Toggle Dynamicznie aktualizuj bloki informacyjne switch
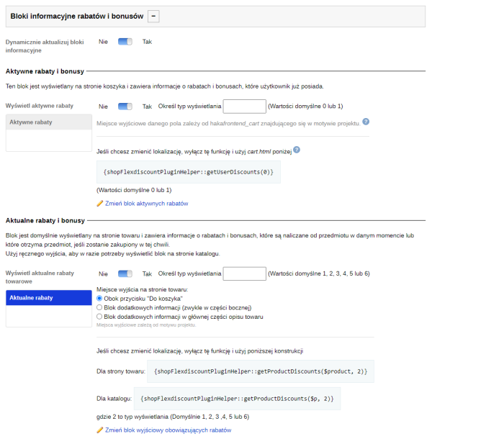This screenshot has width=504, height=439. coord(125,42)
